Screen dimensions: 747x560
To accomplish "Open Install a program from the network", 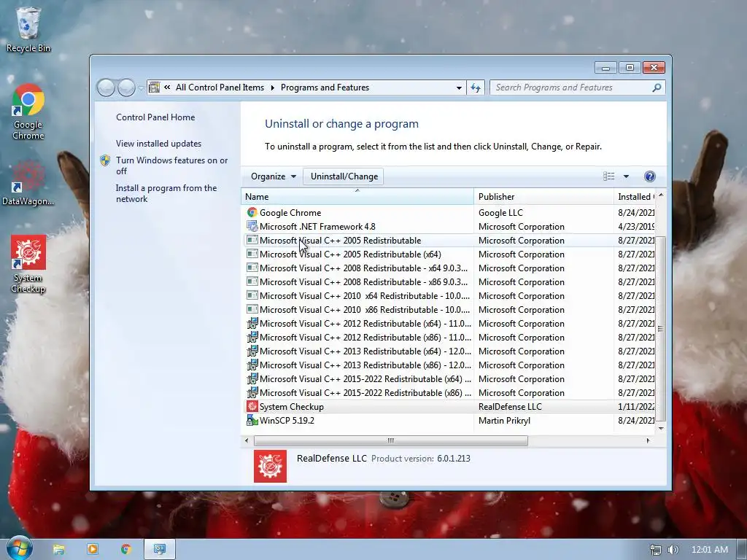I will pyautogui.click(x=166, y=193).
